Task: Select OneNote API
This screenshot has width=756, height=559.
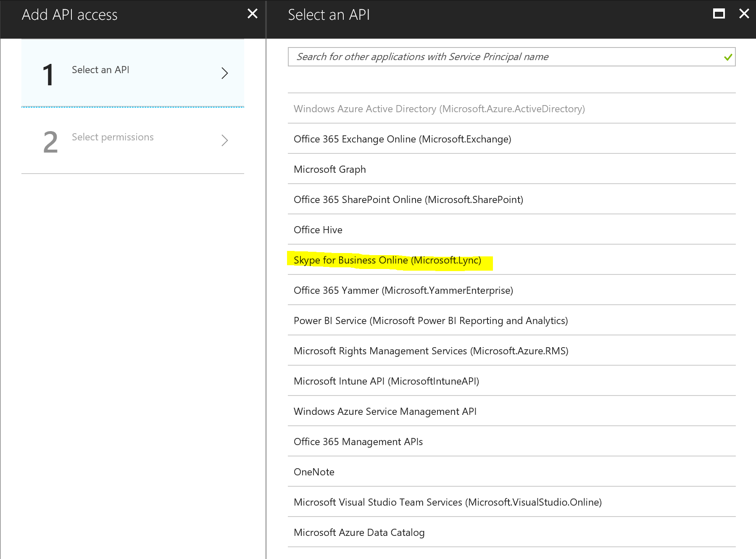Action: click(x=511, y=472)
